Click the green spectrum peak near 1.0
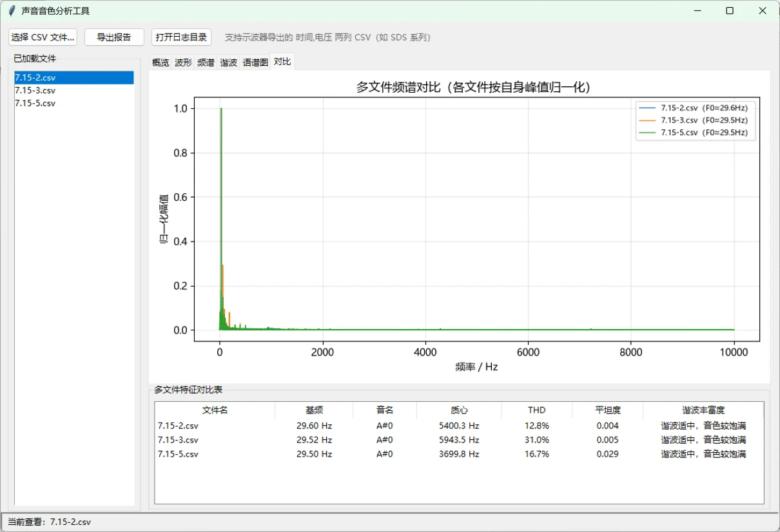 point(221,109)
